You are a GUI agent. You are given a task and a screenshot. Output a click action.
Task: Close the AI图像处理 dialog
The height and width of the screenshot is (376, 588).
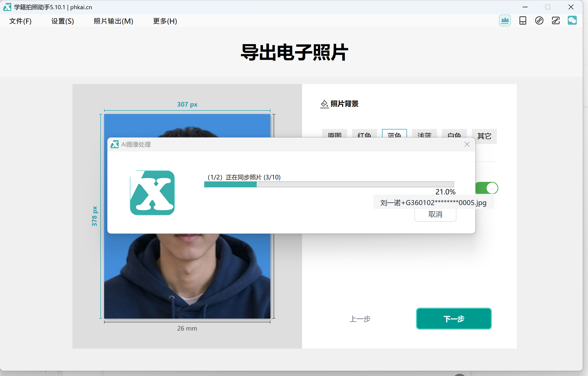click(x=467, y=144)
